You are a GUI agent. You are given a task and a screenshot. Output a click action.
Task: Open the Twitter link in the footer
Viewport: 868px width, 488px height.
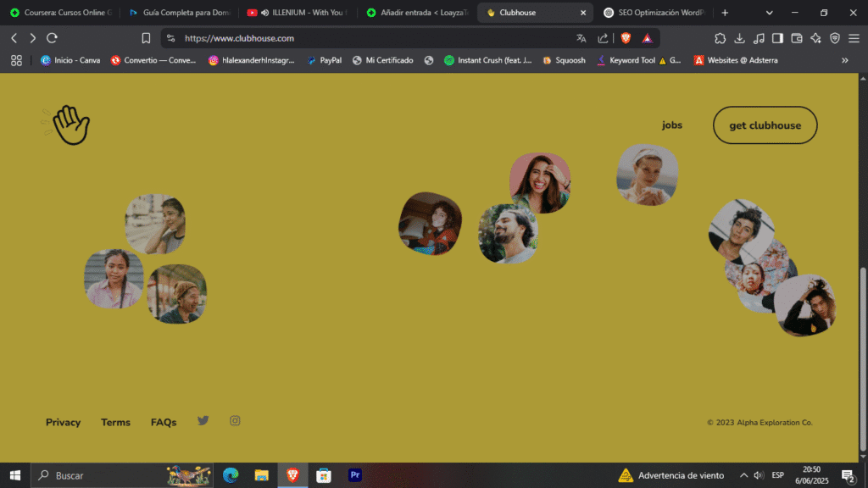203,420
